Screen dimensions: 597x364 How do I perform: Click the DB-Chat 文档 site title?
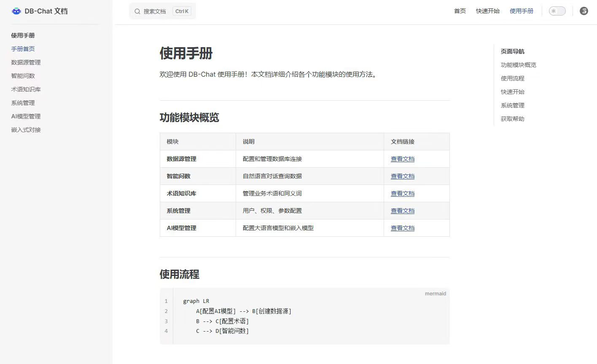[46, 11]
